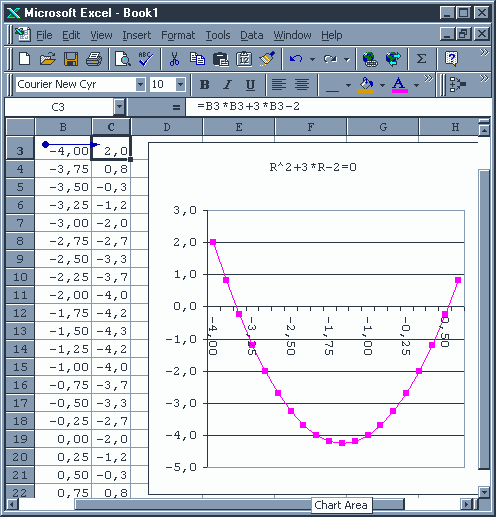This screenshot has height=517, width=496.
Task: Click the font size field showing 10
Action: (x=163, y=84)
